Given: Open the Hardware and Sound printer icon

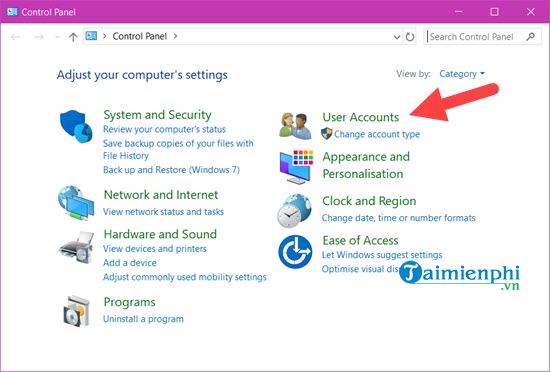Looking at the screenshot, I should click(x=76, y=248).
